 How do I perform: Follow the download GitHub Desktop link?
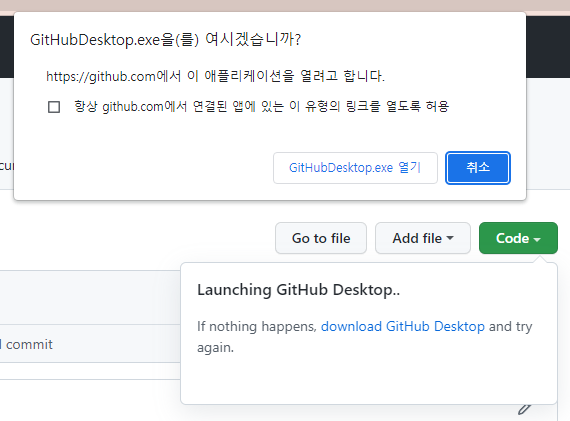(x=403, y=326)
